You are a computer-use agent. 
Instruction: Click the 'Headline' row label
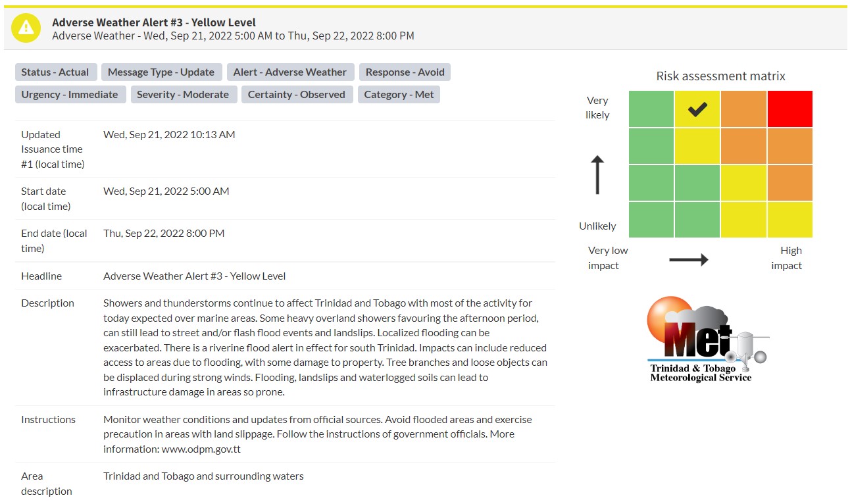pos(41,276)
